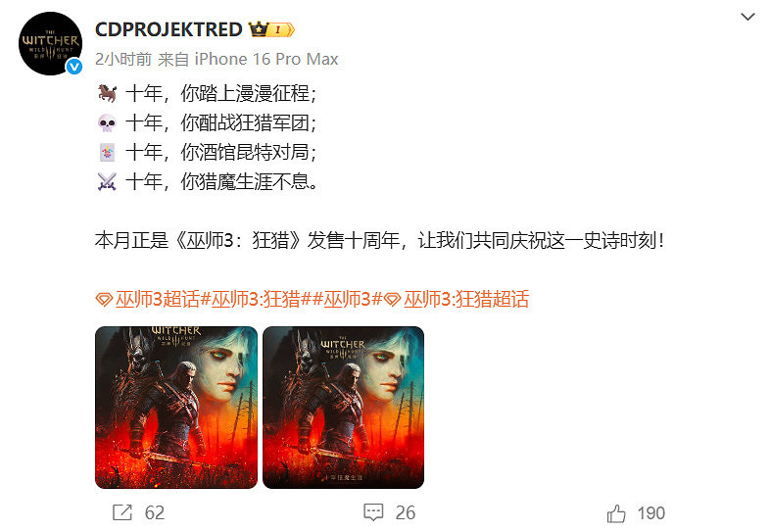Click the repost count 62
Screen dimensions: 771x532
[x=155, y=512]
